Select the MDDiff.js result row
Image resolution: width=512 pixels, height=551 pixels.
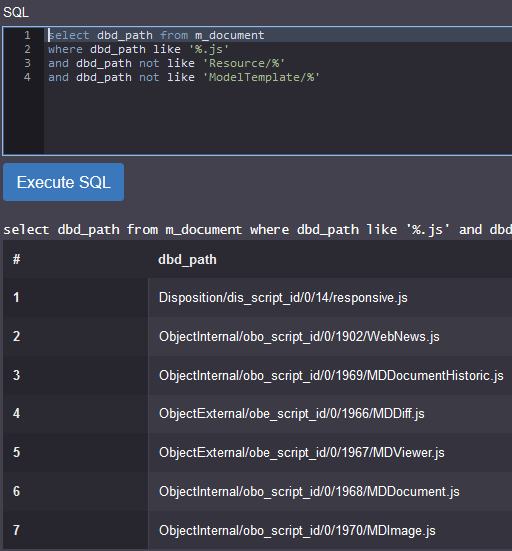[x=258, y=414]
